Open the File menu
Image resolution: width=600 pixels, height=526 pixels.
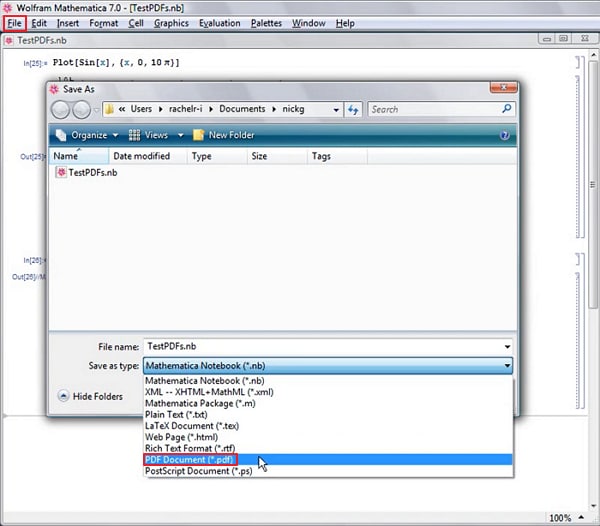tap(15, 23)
